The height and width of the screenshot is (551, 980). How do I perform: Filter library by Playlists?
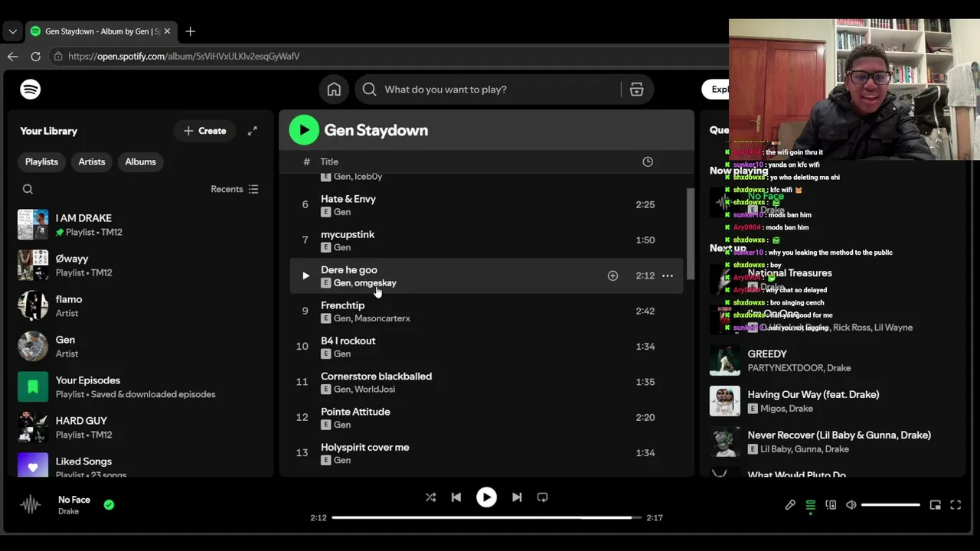tap(41, 161)
